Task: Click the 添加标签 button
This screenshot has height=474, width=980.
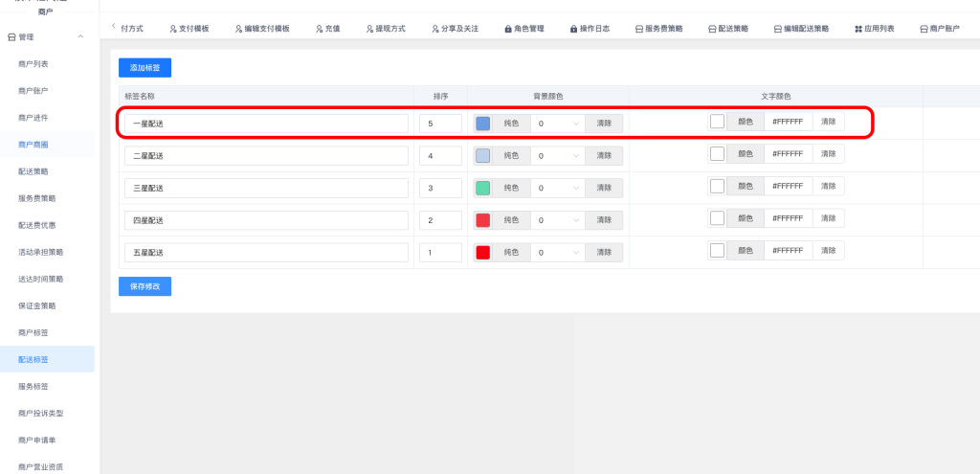Action: [x=145, y=68]
